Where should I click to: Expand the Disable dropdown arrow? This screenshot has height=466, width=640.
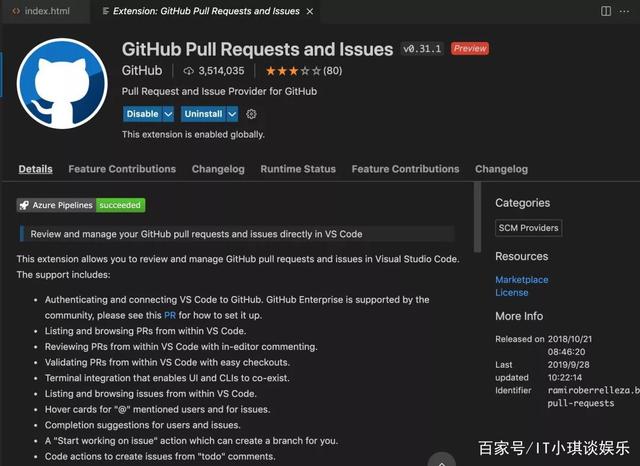[x=168, y=114]
